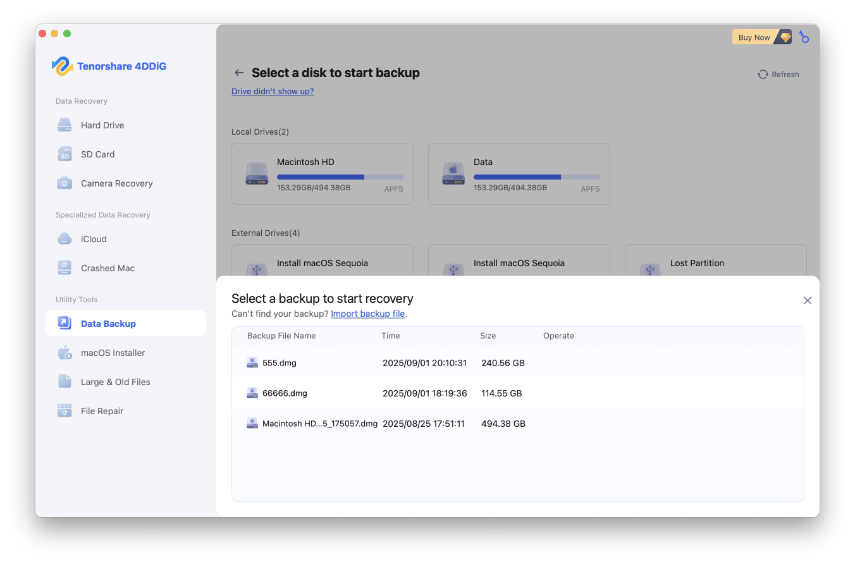Select iCloud in the sidebar
The image size is (855, 564).
tap(126, 239)
